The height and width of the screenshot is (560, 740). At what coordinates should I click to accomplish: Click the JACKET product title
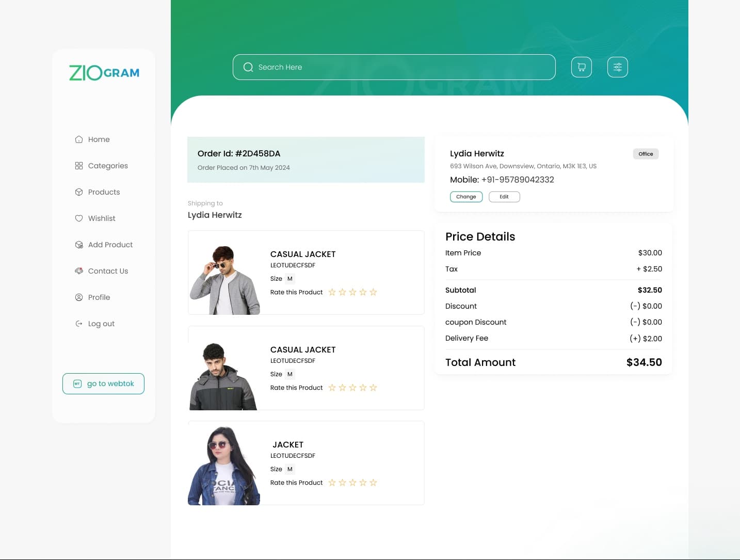coord(288,445)
